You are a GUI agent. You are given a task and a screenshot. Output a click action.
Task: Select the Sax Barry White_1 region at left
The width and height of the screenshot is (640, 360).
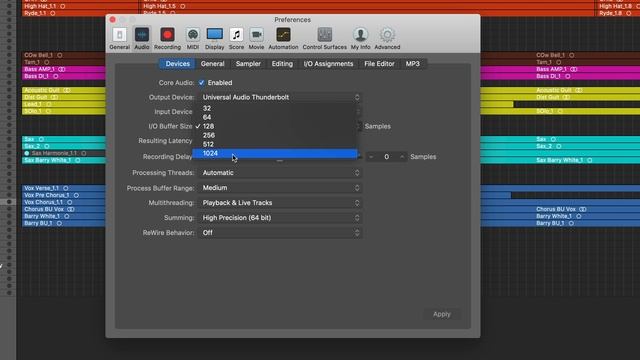[x=64, y=160]
